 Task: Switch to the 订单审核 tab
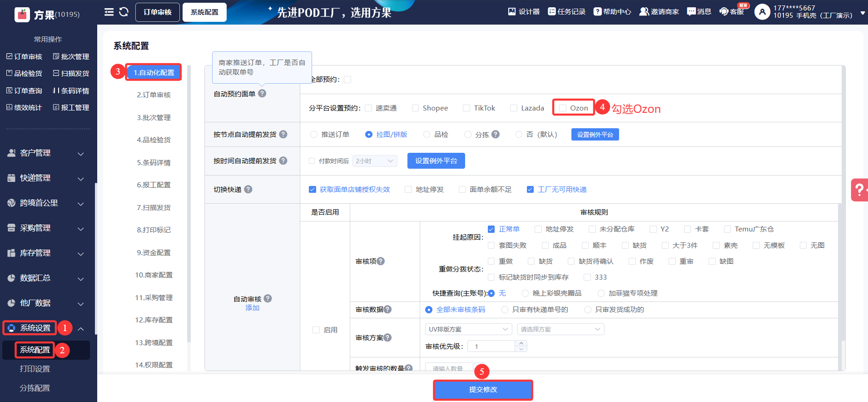(157, 12)
